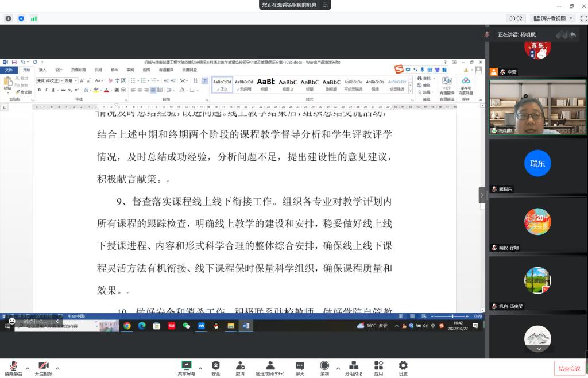Open the 应用 apps icon

click(x=378, y=367)
